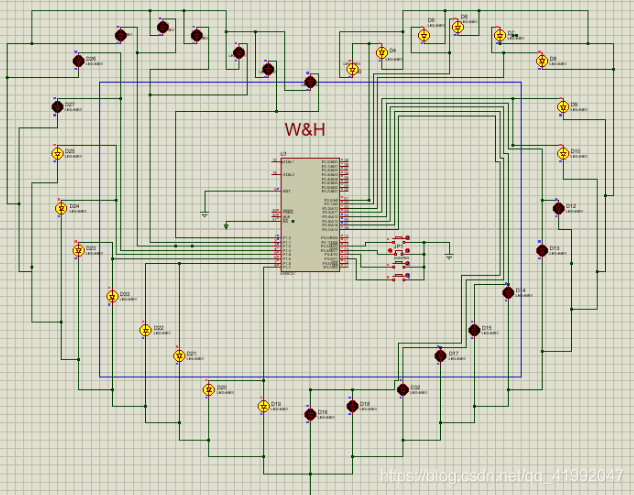The width and height of the screenshot is (634, 495).
Task: Click the lit LED D24
Action: pyautogui.click(x=61, y=208)
